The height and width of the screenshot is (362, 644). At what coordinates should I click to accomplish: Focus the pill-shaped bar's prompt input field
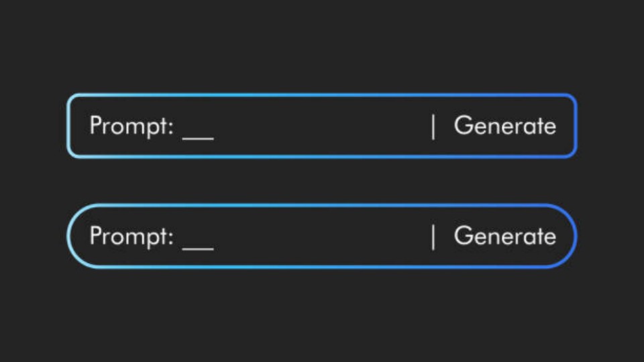click(268, 236)
